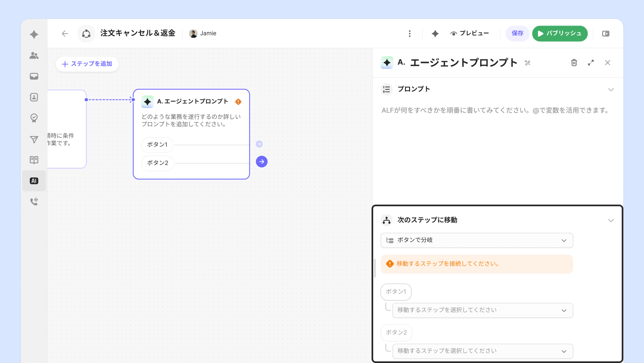Viewport: 644px width, 363px height.
Task: Open step selector dropdown under ボタン1
Action: pos(482,310)
